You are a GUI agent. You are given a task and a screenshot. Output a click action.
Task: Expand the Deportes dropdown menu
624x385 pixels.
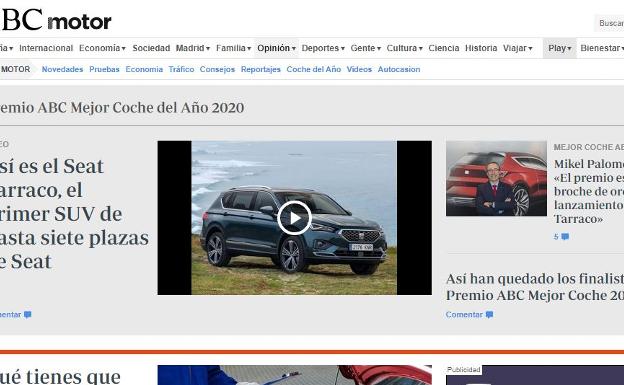point(323,48)
